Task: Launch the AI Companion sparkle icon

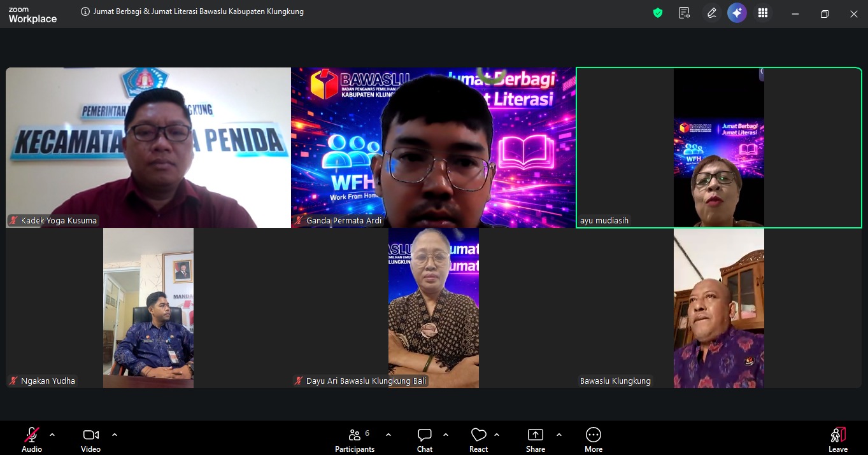Action: pyautogui.click(x=737, y=13)
